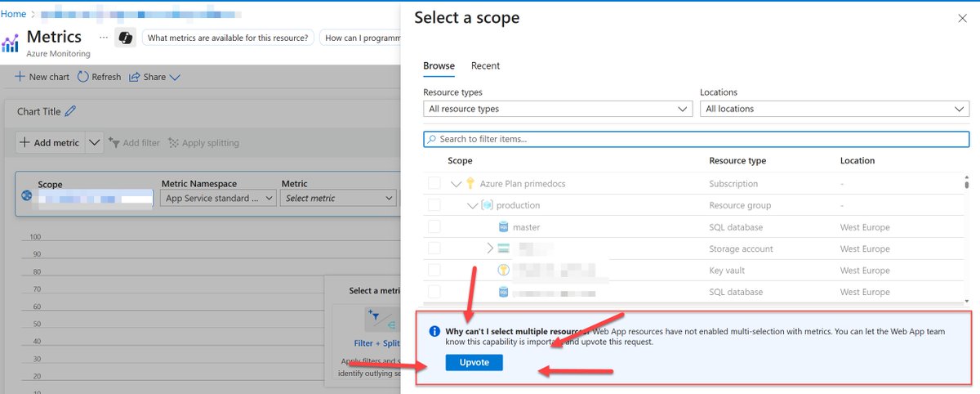The width and height of the screenshot is (980, 394).
Task: Select the production tree item
Action: [x=519, y=205]
